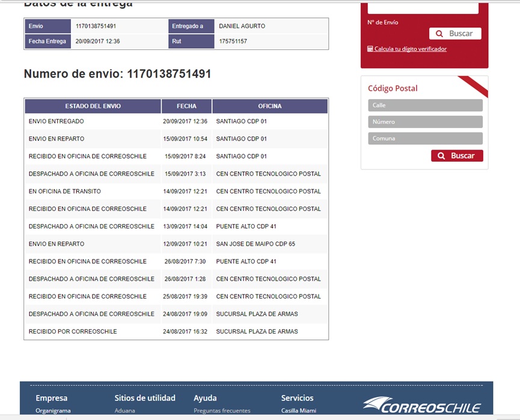The image size is (520, 420).
Task: Click into the Comuna field
Action: pyautogui.click(x=425, y=138)
